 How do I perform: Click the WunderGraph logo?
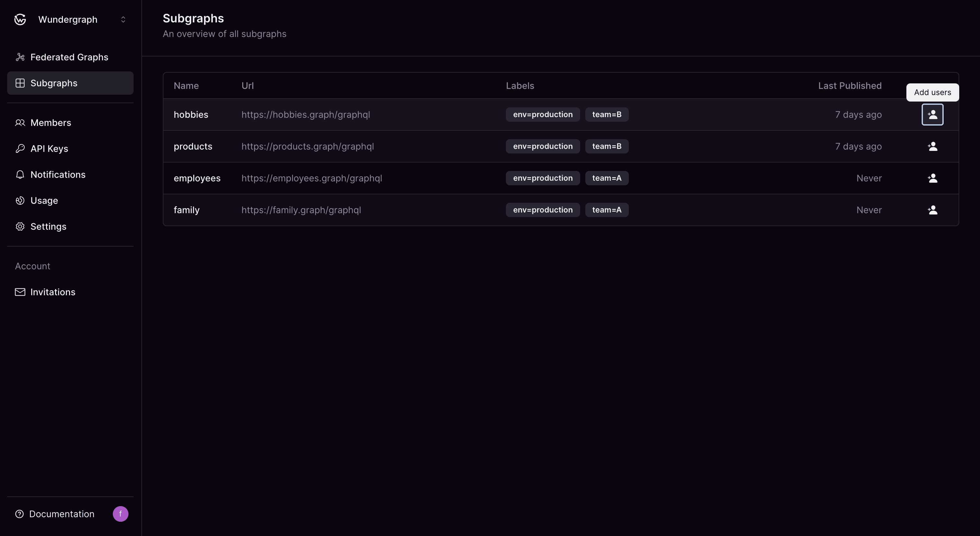(x=19, y=19)
